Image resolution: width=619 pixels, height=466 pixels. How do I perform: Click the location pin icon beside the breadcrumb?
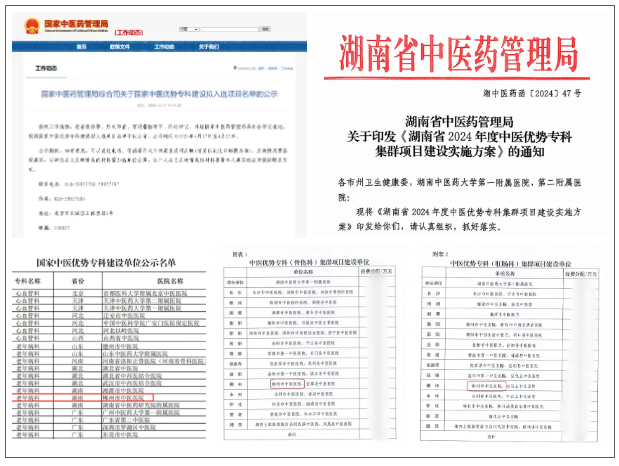pos(235,68)
